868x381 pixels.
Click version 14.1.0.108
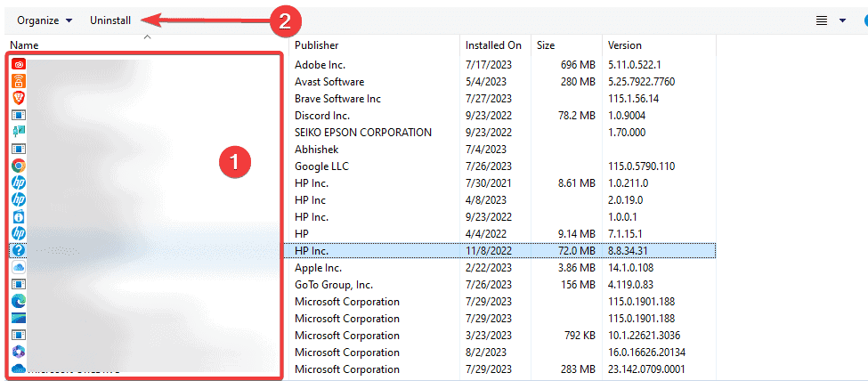coord(631,267)
